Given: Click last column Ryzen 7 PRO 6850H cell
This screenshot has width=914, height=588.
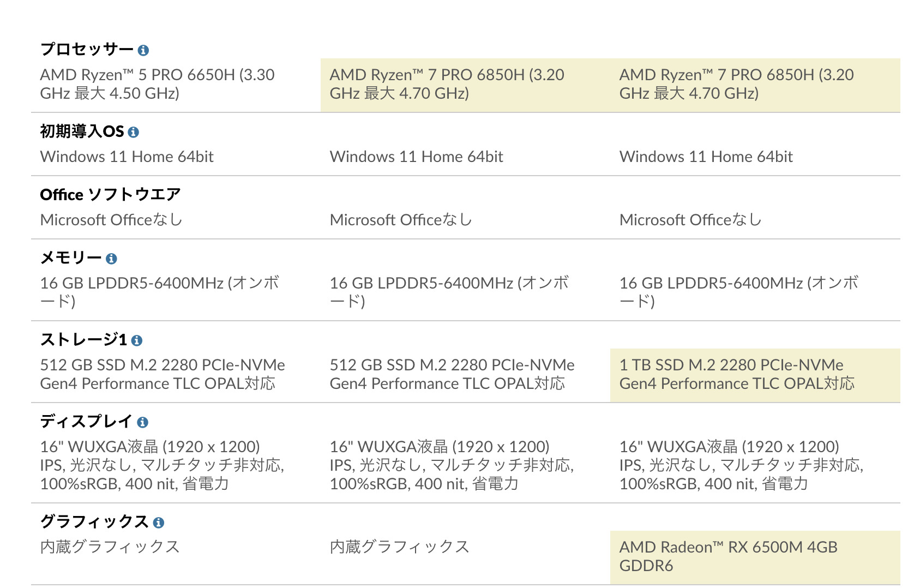Looking at the screenshot, I should 755,85.
